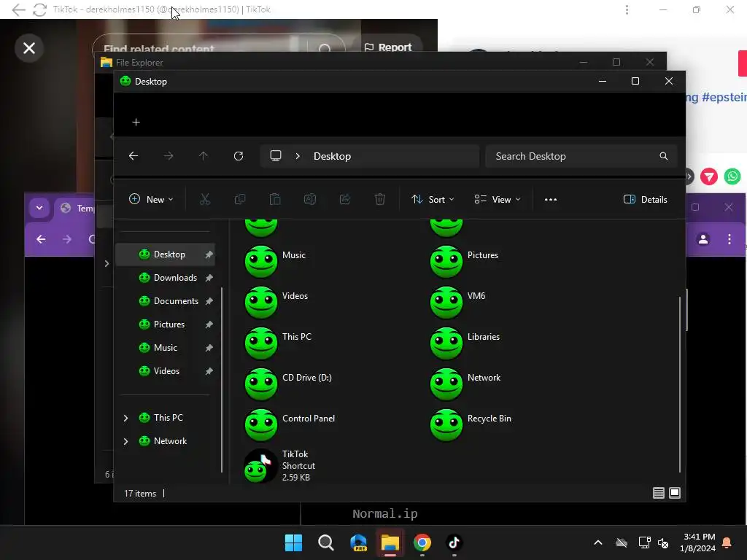Expand Network in navigation tree
This screenshot has height=560, width=747.
tap(125, 441)
